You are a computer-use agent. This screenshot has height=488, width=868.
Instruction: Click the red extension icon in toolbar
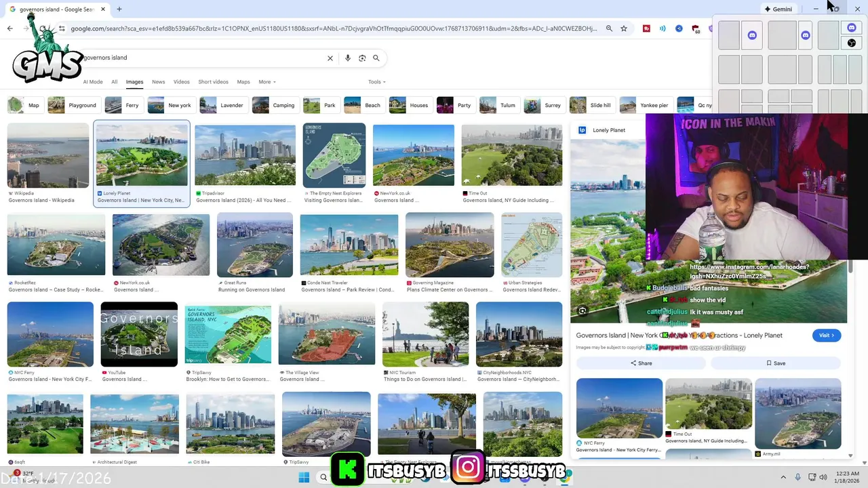[x=646, y=28]
